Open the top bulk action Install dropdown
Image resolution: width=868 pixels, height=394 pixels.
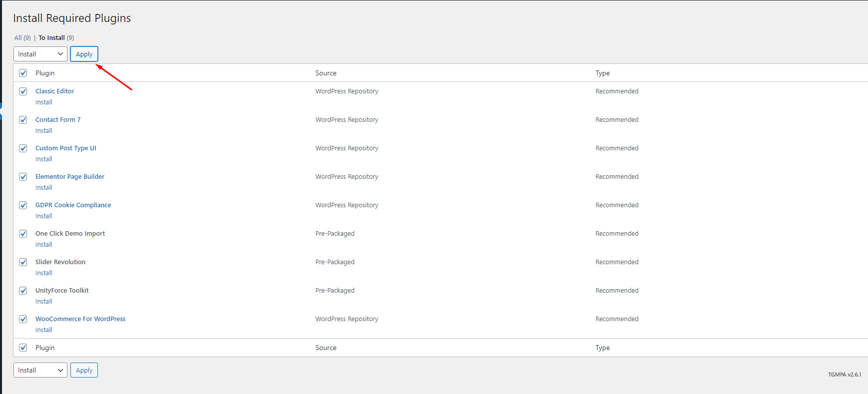[40, 54]
